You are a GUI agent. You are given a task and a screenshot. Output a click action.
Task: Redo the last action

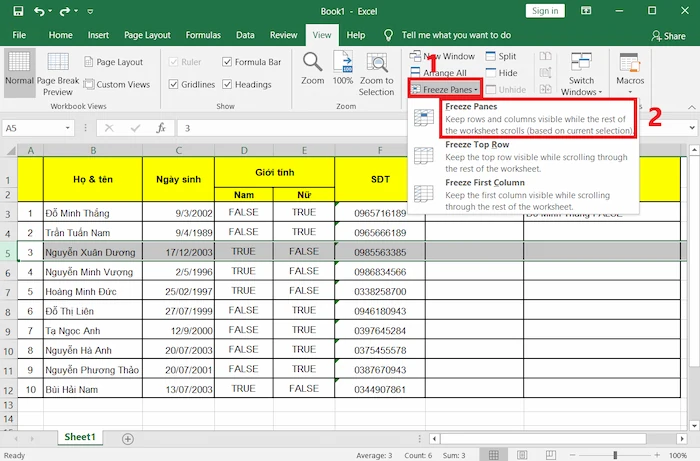pos(65,11)
